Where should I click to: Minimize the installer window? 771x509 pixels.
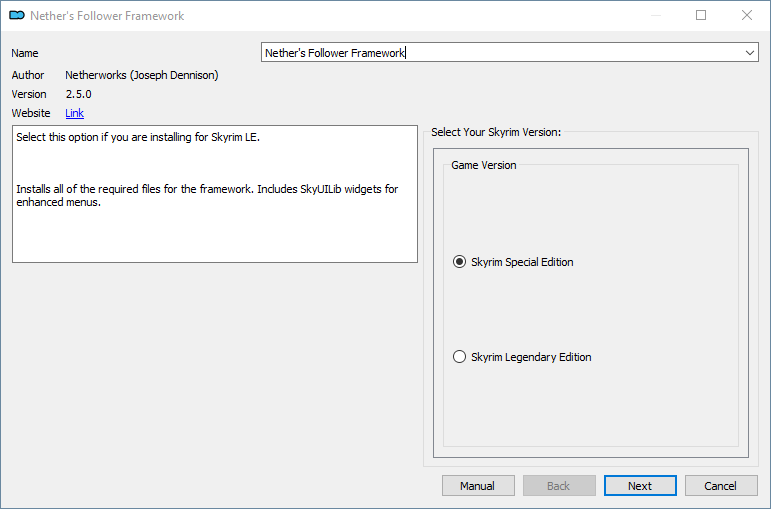655,15
